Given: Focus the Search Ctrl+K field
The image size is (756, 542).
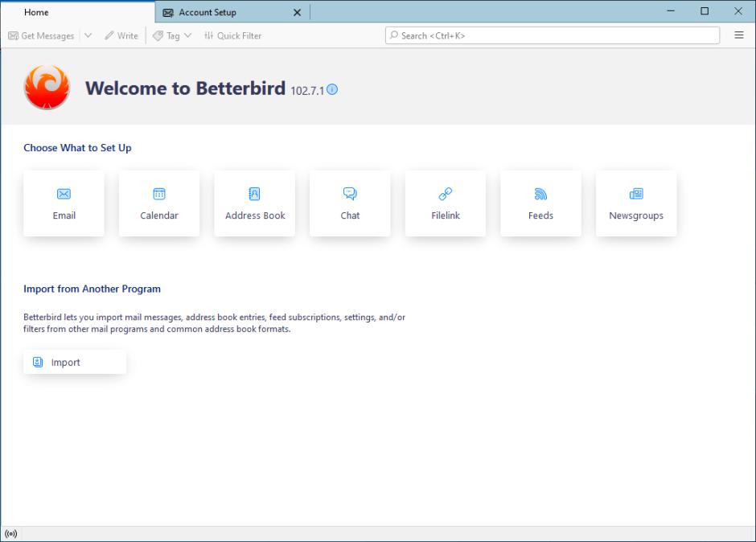Looking at the screenshot, I should [553, 35].
